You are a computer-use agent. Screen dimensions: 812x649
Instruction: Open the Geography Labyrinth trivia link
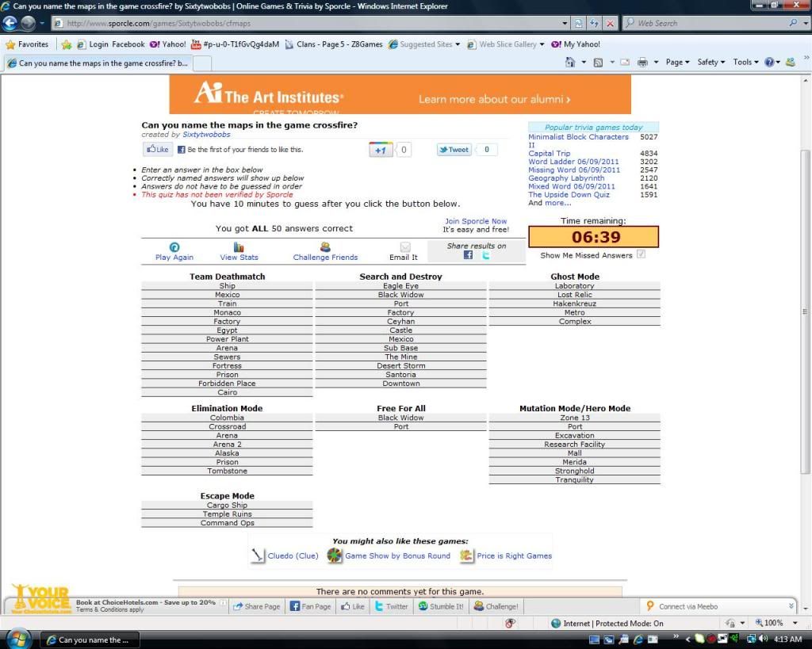point(566,178)
